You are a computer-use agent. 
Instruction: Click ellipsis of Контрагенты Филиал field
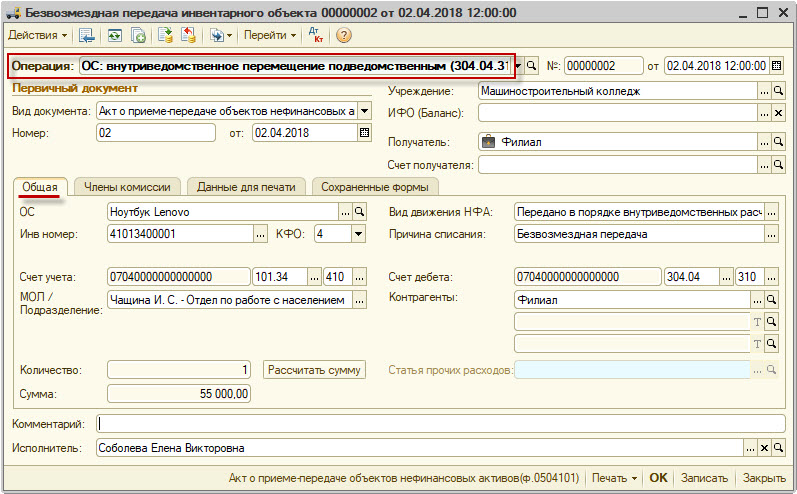tap(757, 300)
